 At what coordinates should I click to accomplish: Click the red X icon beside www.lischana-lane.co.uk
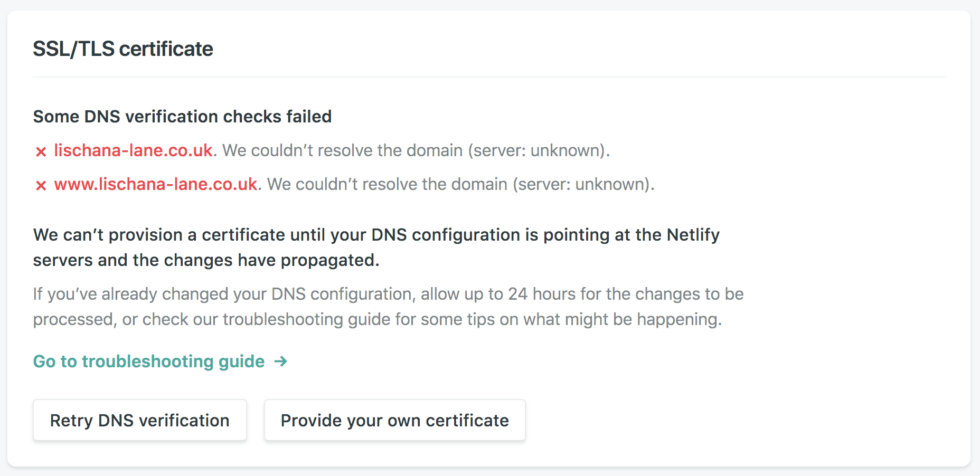point(41,185)
